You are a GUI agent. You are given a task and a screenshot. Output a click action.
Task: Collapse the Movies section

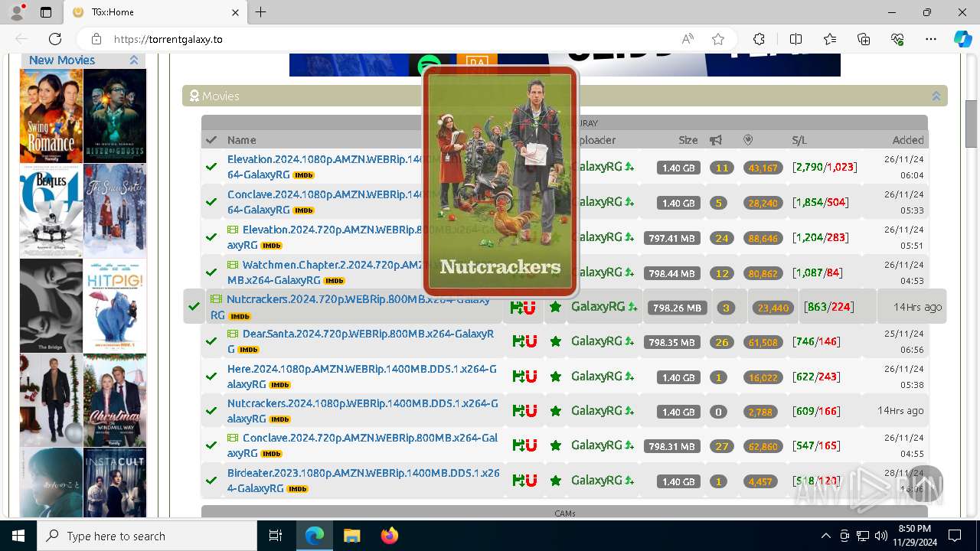[936, 96]
